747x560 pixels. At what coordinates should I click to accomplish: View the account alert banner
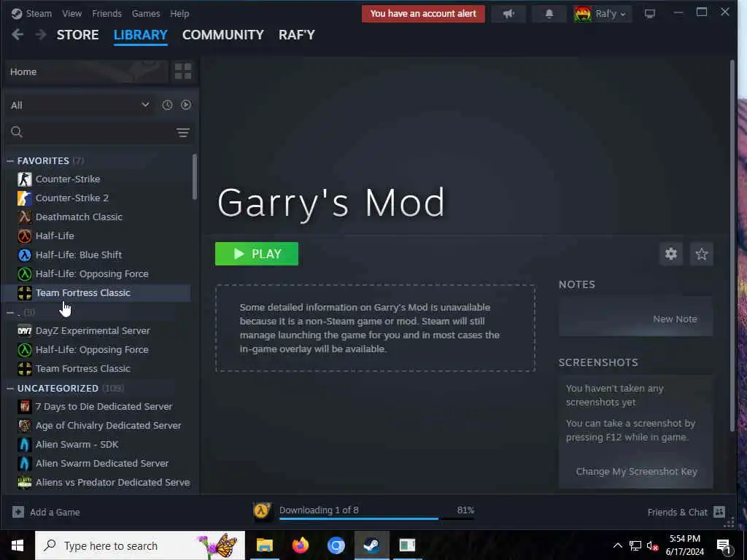pos(423,14)
